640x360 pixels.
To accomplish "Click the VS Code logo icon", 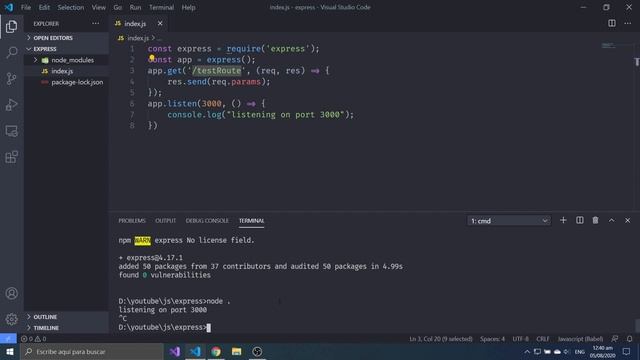I will (x=9, y=7).
